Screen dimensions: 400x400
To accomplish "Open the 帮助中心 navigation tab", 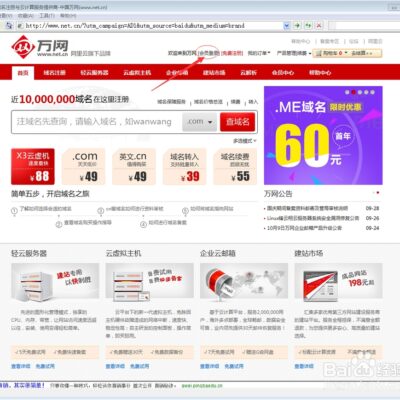I will (320, 73).
